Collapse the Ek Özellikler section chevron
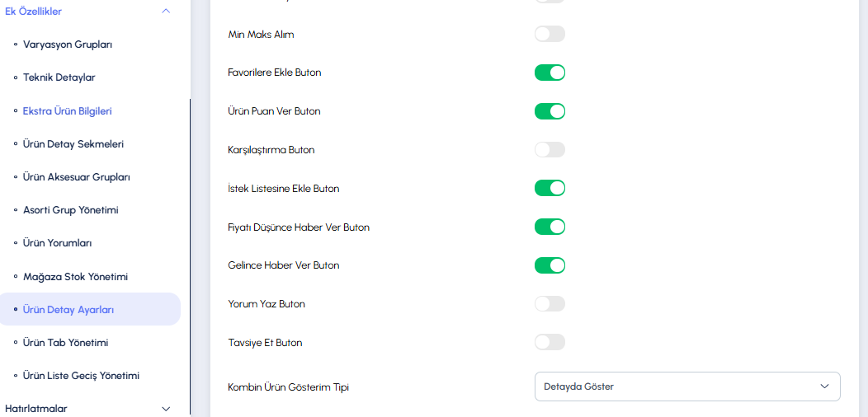Screen dimensions: 868x417 (166, 11)
